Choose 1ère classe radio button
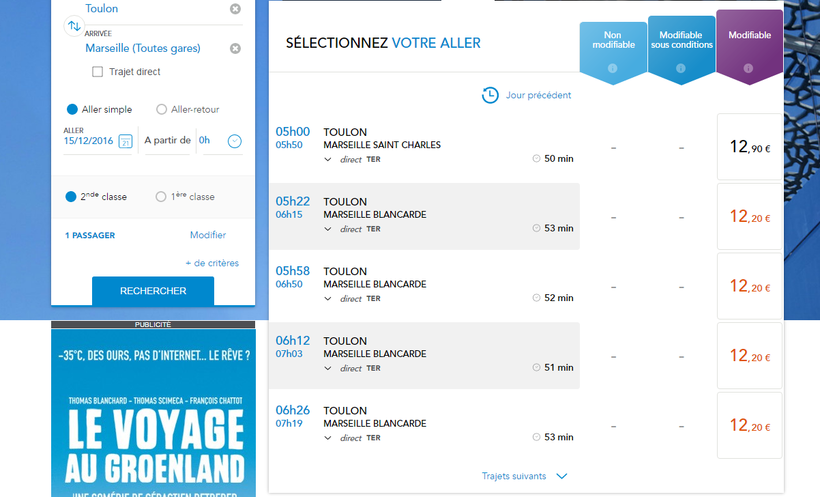The width and height of the screenshot is (820, 497). 161,197
